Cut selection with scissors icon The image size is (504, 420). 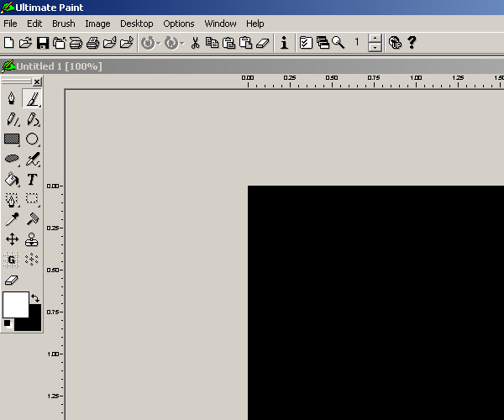click(x=195, y=43)
